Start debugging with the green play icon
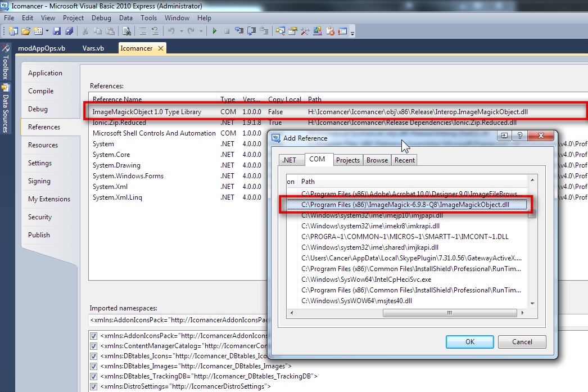This screenshot has width=588, height=392. pyautogui.click(x=215, y=31)
